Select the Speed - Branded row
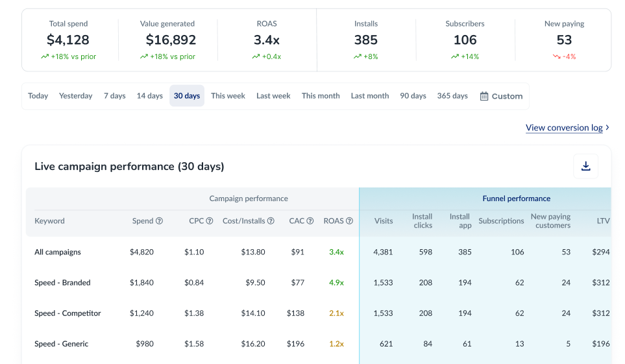The image size is (625, 364). tap(319, 283)
